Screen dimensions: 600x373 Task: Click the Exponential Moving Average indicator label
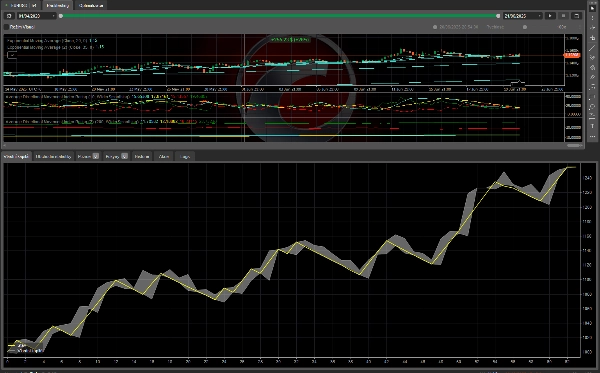click(52, 40)
